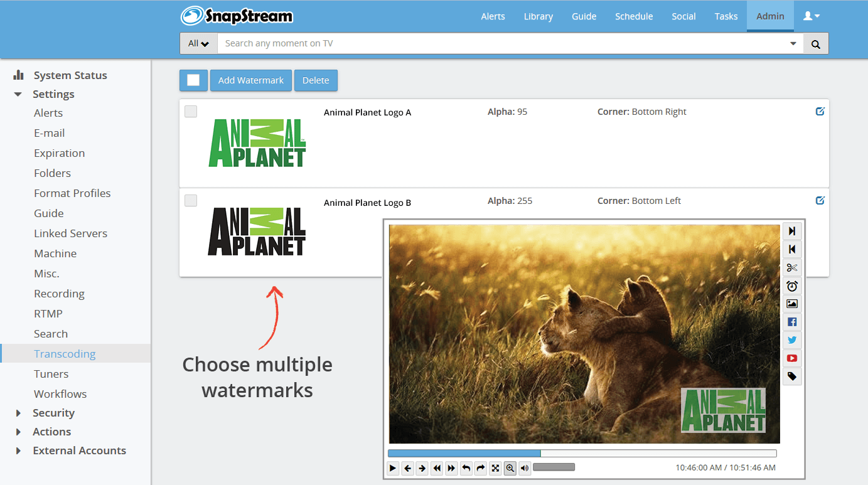The image size is (868, 485).
Task: Open the Guide tab in the top navigation
Action: coord(584,16)
